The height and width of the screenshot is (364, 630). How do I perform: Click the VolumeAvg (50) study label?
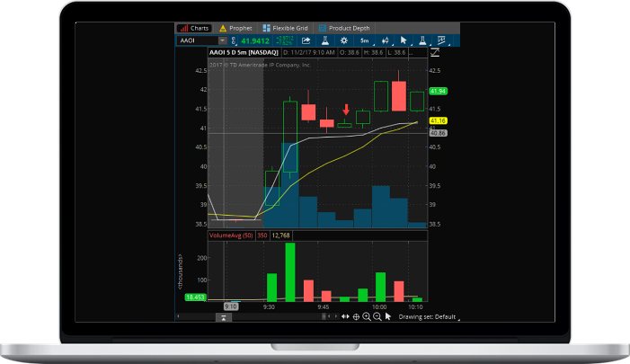[x=230, y=235]
